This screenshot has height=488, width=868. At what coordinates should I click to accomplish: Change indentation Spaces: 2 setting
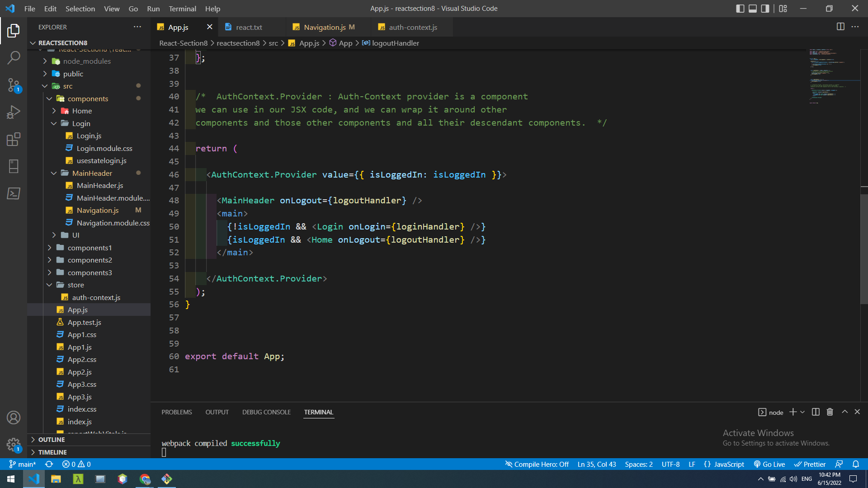[x=639, y=464]
